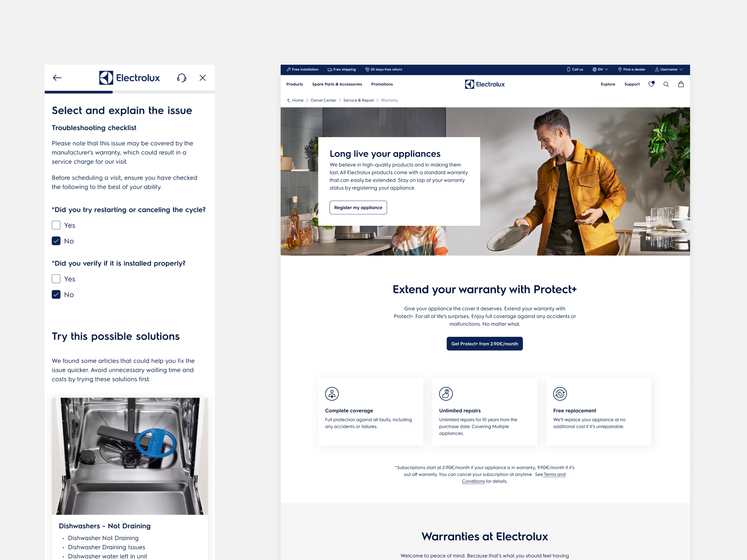Go back using the left arrow icon
This screenshot has height=560, width=747.
pos(57,78)
